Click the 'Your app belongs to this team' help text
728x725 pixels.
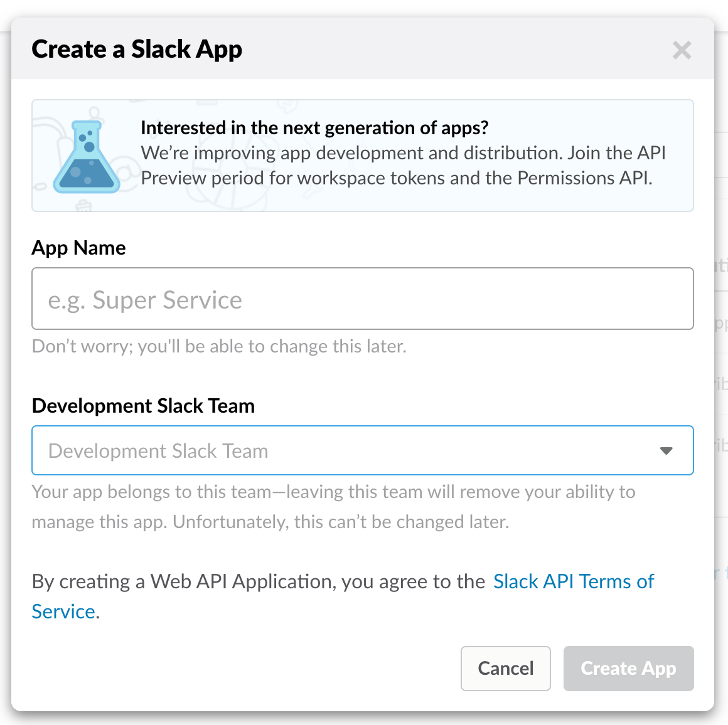coord(333,507)
